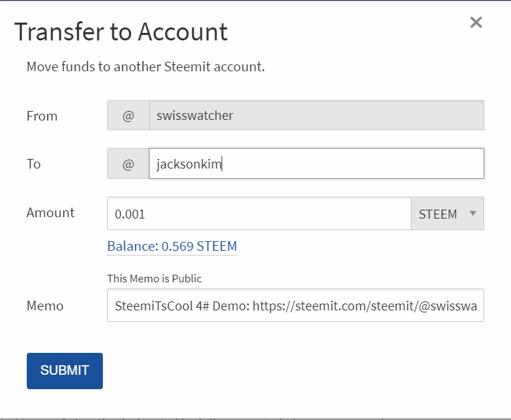Click the Move funds to another Steemit account text

coord(145,67)
